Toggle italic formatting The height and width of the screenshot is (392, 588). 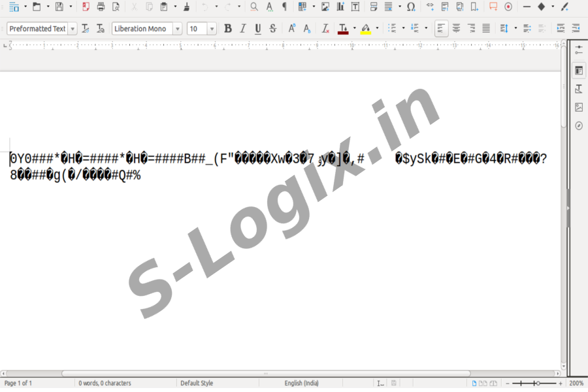pyautogui.click(x=243, y=29)
